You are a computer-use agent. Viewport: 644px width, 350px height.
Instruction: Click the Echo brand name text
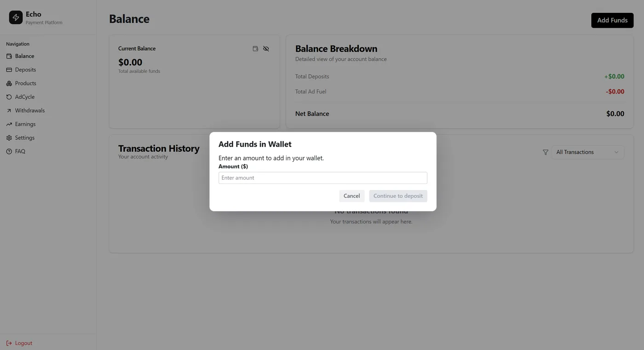[34, 14]
